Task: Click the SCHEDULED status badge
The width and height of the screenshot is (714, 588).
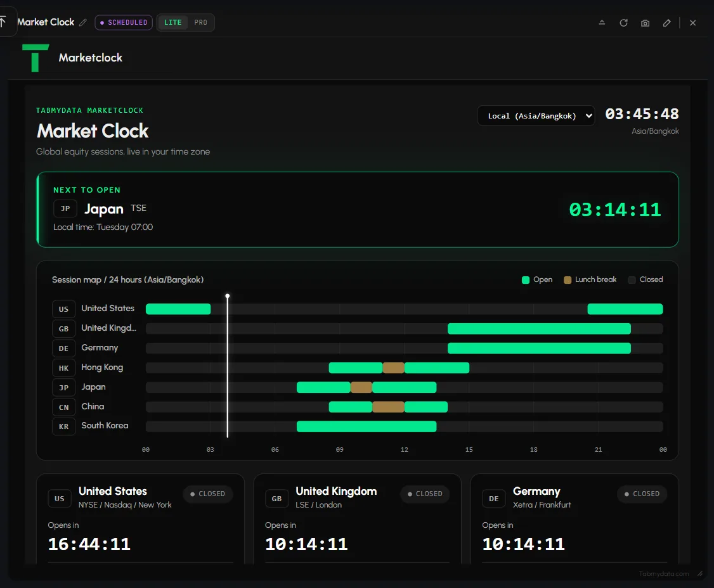Action: (x=124, y=22)
